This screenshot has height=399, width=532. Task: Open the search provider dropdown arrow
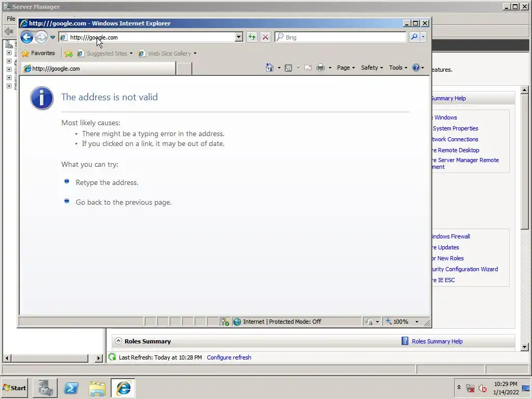(x=423, y=37)
